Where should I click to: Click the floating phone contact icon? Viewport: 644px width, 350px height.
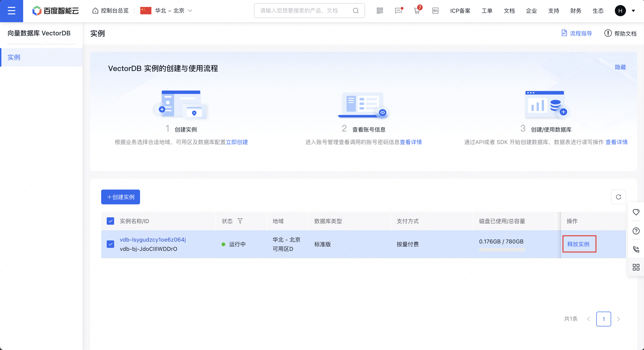click(636, 249)
